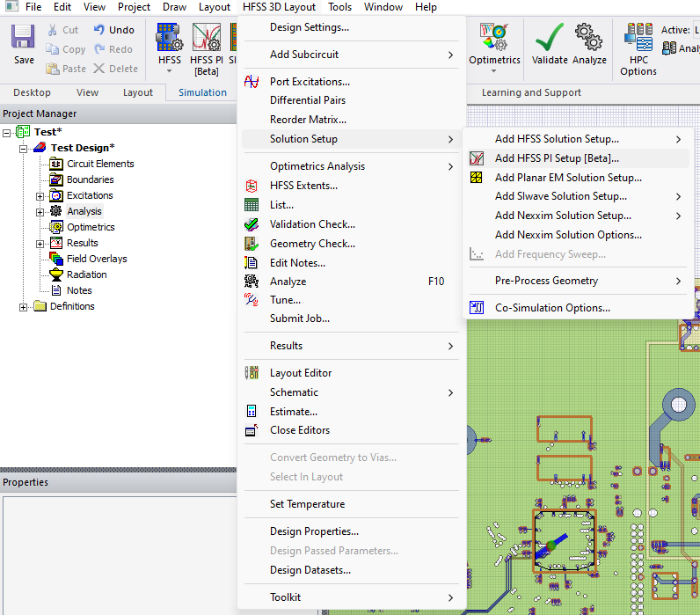Screen dimensions: 700x615
Task: Open the Add HFSS Solution Setup submenu
Action: click(557, 139)
